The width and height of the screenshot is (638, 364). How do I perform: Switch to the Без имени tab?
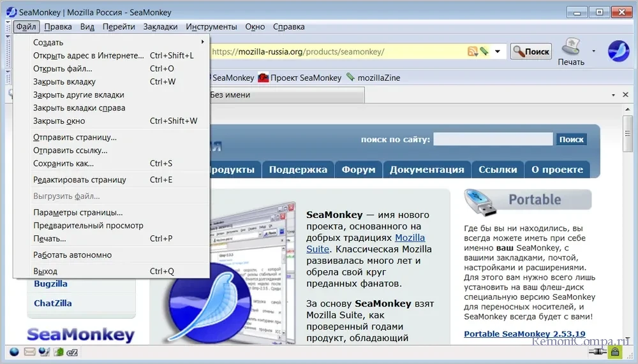pyautogui.click(x=286, y=95)
